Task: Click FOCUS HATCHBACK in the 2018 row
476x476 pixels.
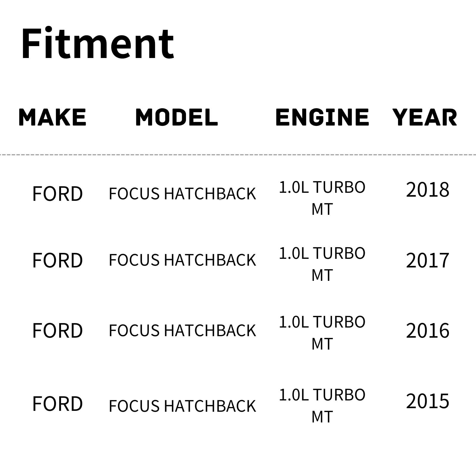Action: click(x=182, y=194)
